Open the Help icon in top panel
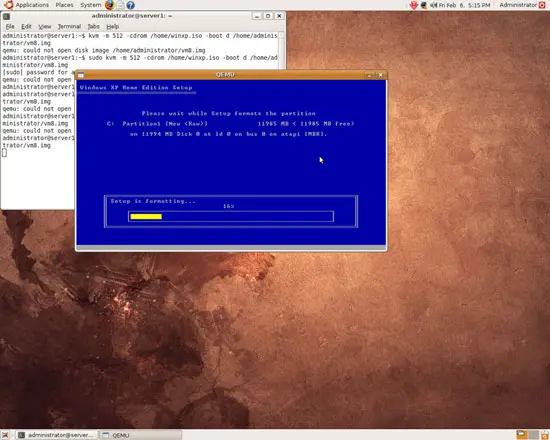This screenshot has height=440, width=550. pyautogui.click(x=130, y=5)
